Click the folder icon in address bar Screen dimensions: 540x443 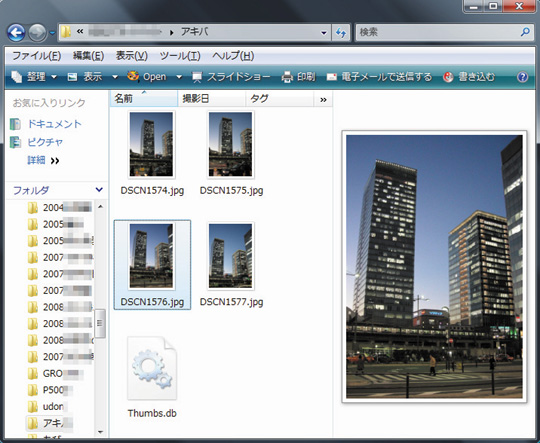[65, 32]
